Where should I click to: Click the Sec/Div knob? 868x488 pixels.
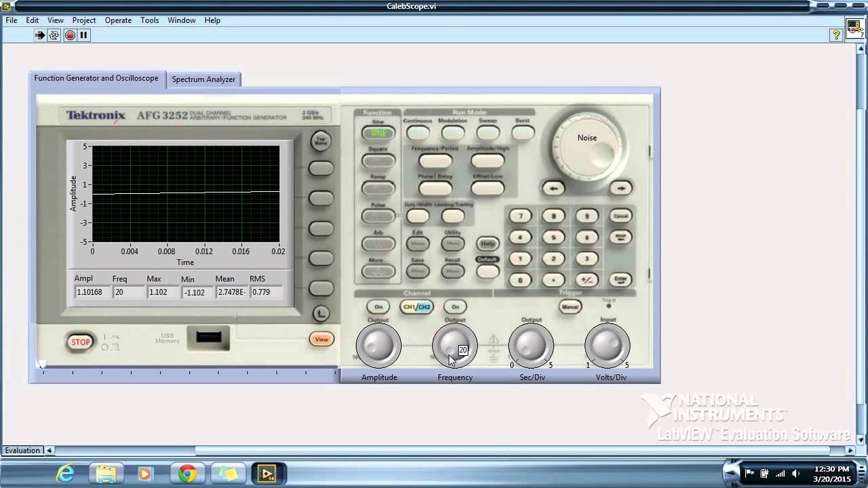pyautogui.click(x=531, y=346)
